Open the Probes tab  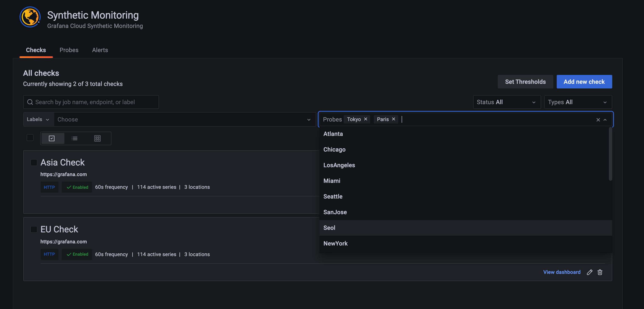coord(69,50)
